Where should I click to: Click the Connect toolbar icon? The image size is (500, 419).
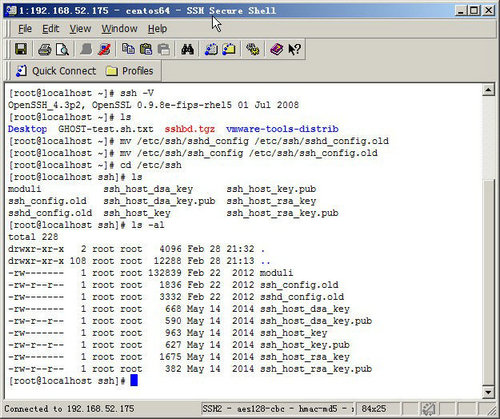click(86, 49)
